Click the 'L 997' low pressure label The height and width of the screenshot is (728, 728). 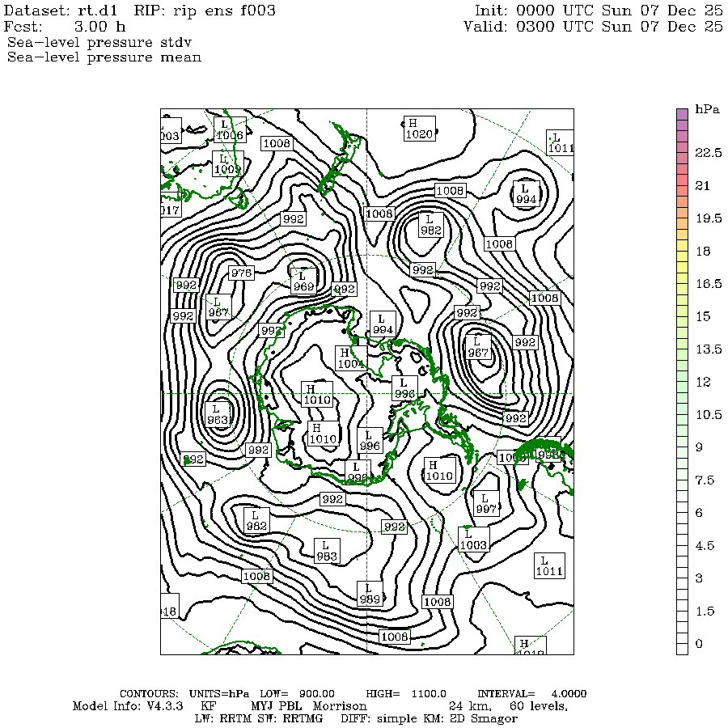[486, 503]
